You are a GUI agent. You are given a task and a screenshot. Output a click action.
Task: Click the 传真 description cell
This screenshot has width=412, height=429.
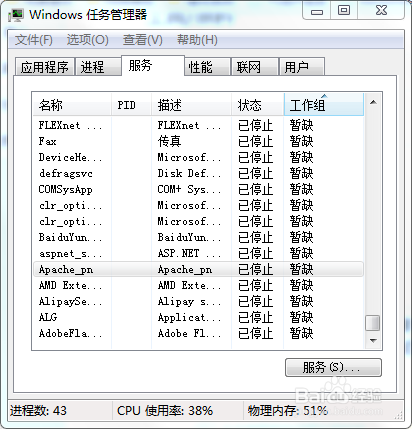point(169,141)
